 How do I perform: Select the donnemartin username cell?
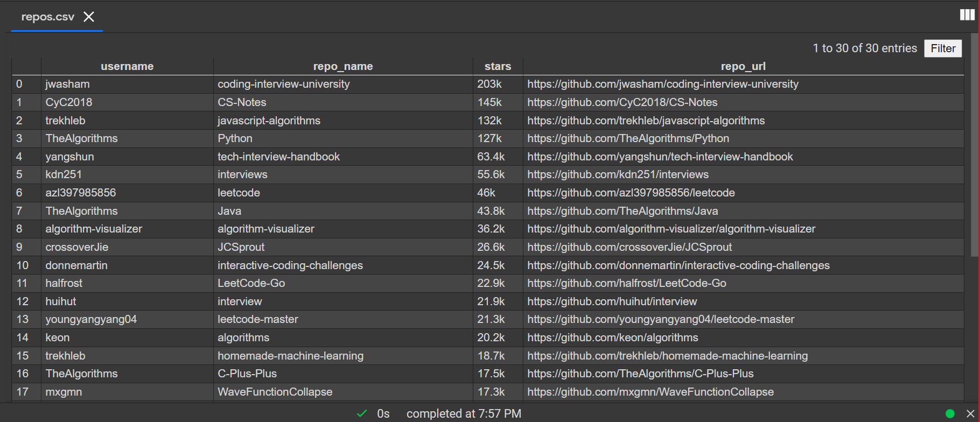pos(127,265)
